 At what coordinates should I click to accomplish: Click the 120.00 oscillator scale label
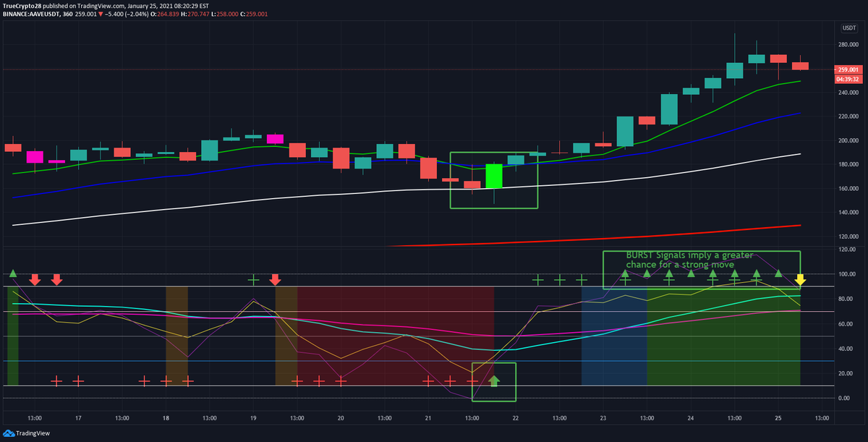[847, 250]
